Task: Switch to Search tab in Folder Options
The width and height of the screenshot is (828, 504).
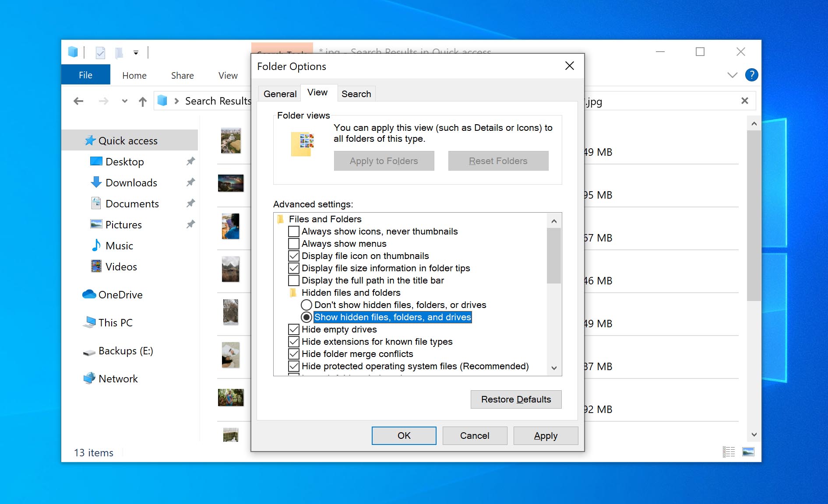Action: click(356, 94)
